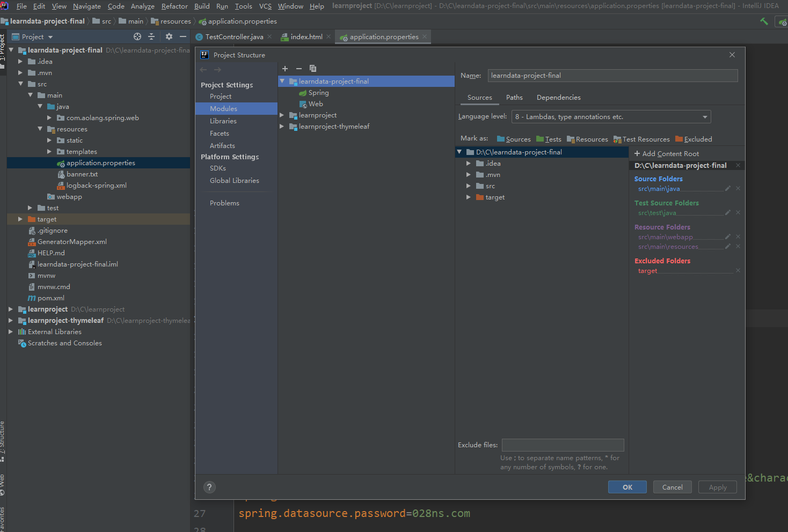788x532 pixels.
Task: Remove src\test\java test source folder
Action: [738, 212]
